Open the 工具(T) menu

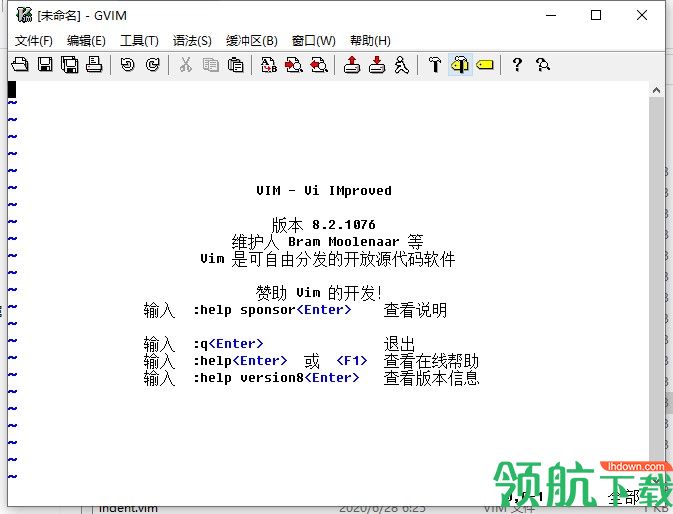(x=139, y=41)
